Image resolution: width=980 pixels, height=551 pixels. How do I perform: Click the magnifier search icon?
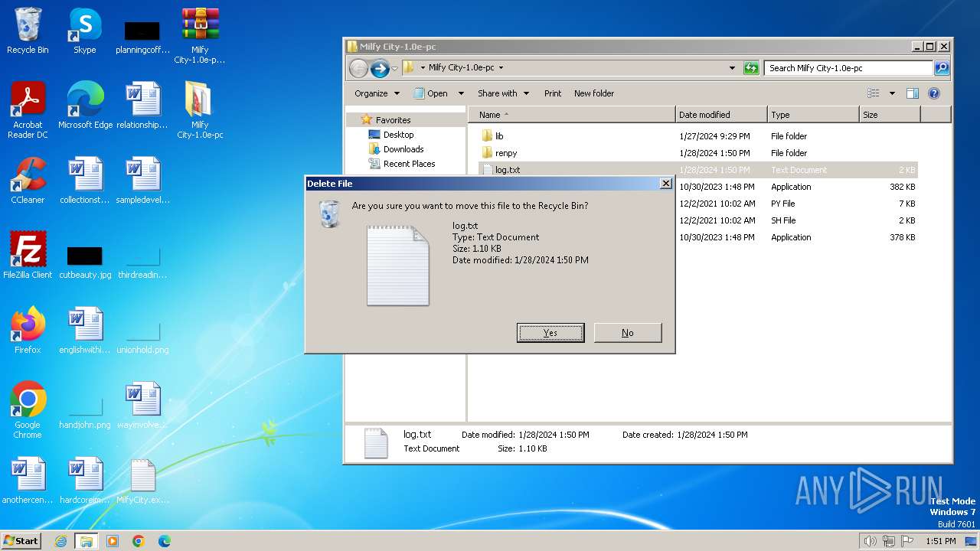coord(942,68)
